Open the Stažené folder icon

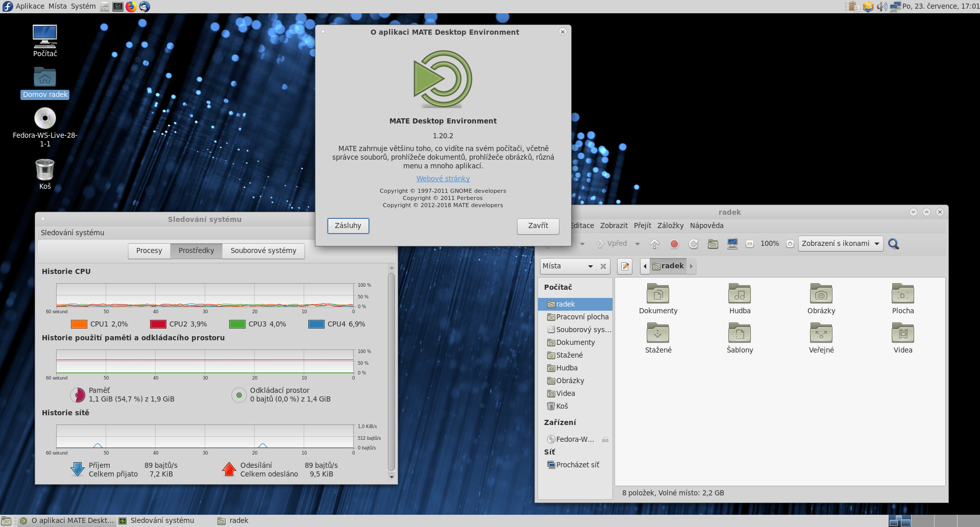pyautogui.click(x=658, y=334)
